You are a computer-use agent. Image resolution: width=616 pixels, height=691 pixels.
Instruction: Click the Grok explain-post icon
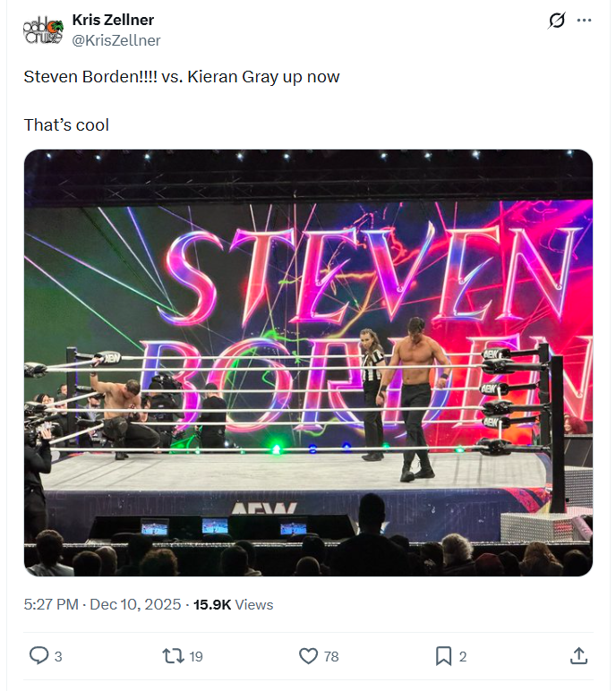557,21
